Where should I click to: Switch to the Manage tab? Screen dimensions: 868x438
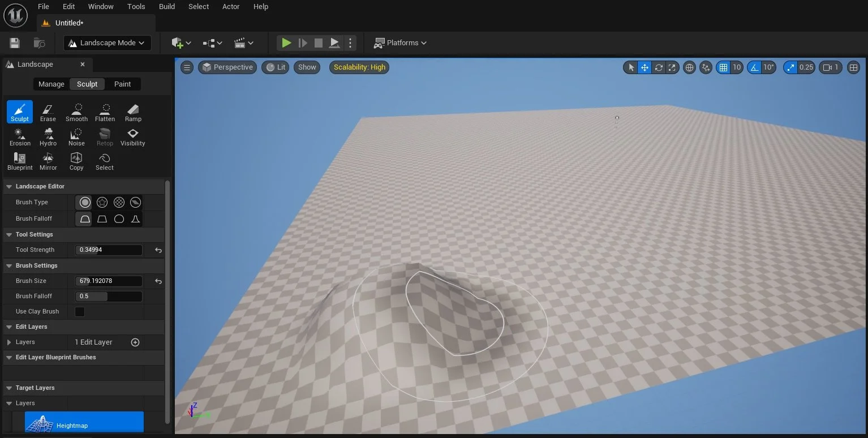[51, 84]
